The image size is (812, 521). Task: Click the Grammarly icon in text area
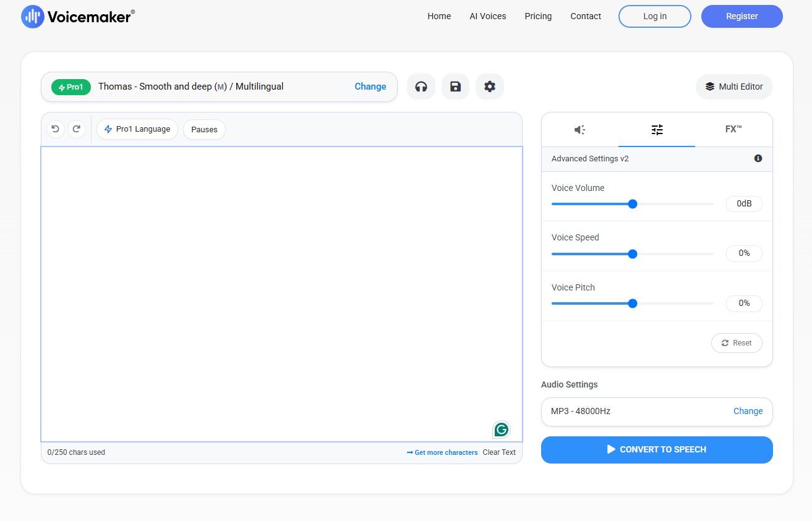coord(502,429)
